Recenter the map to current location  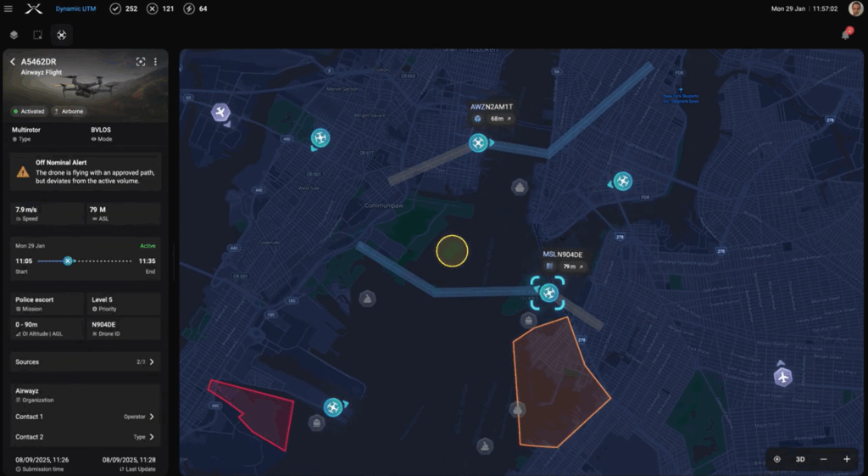coord(776,459)
